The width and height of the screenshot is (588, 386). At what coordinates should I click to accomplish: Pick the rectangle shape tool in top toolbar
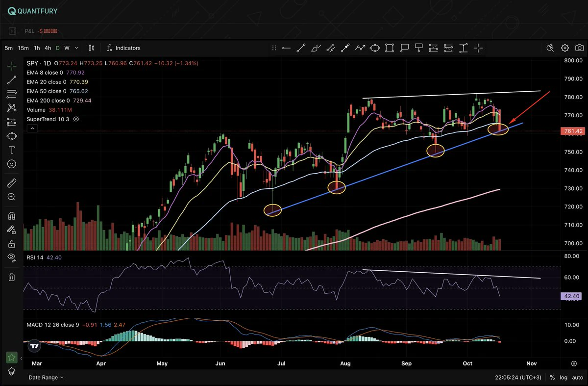point(390,48)
